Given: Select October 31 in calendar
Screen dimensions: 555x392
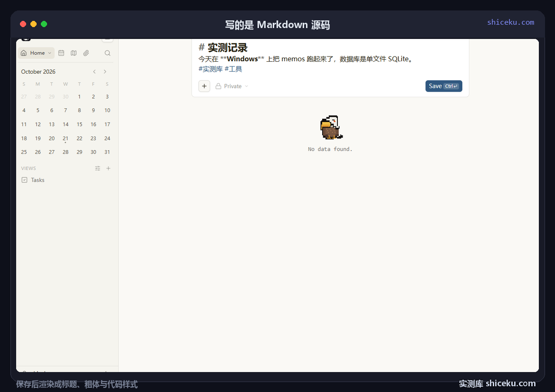Looking at the screenshot, I should coord(107,152).
